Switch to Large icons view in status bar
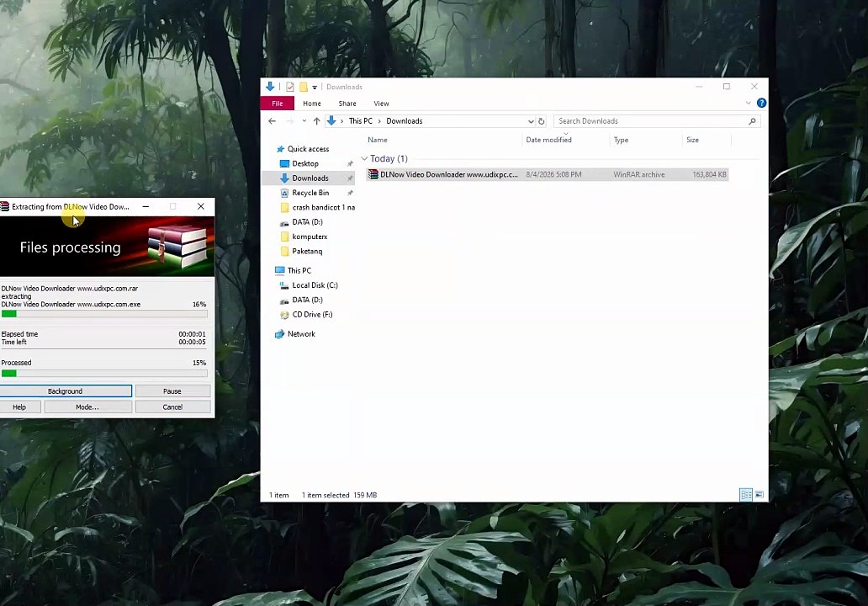The width and height of the screenshot is (868, 606). [759, 495]
